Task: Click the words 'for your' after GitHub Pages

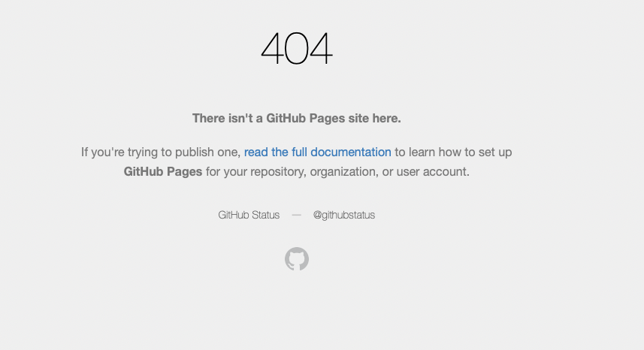Action: (x=226, y=171)
